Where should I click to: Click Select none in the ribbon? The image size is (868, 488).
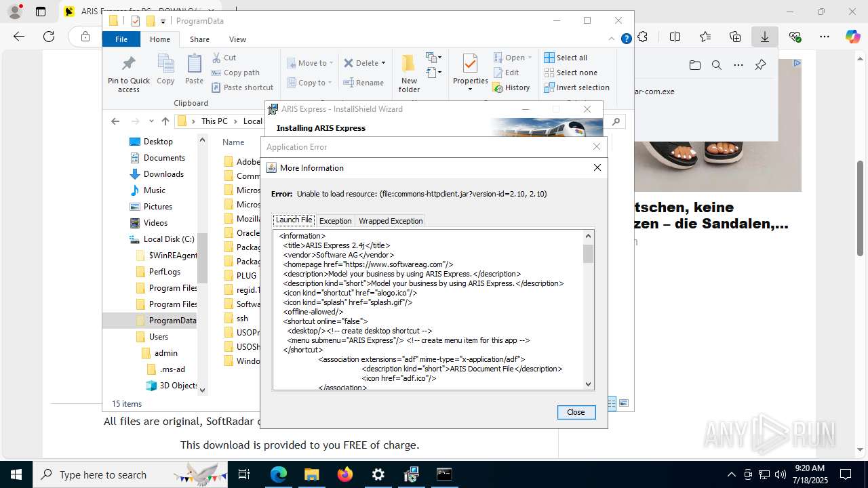(x=570, y=73)
